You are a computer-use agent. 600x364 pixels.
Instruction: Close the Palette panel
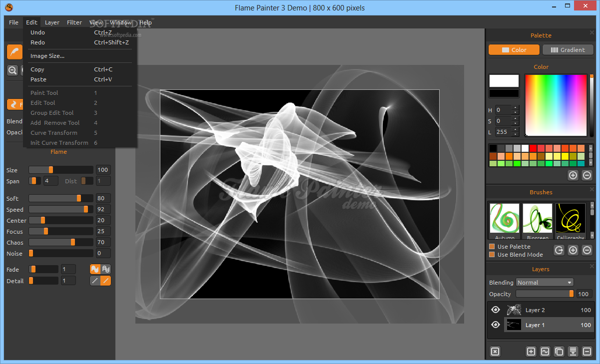coord(592,32)
